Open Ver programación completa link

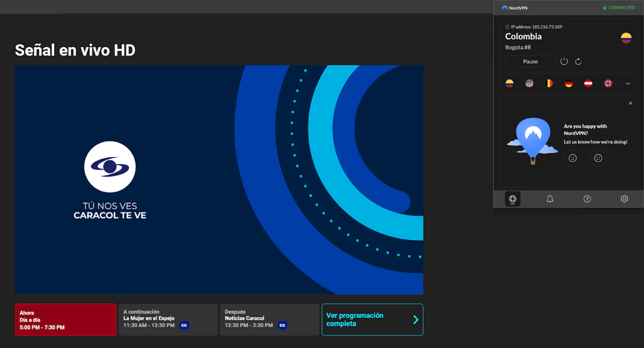[372, 320]
